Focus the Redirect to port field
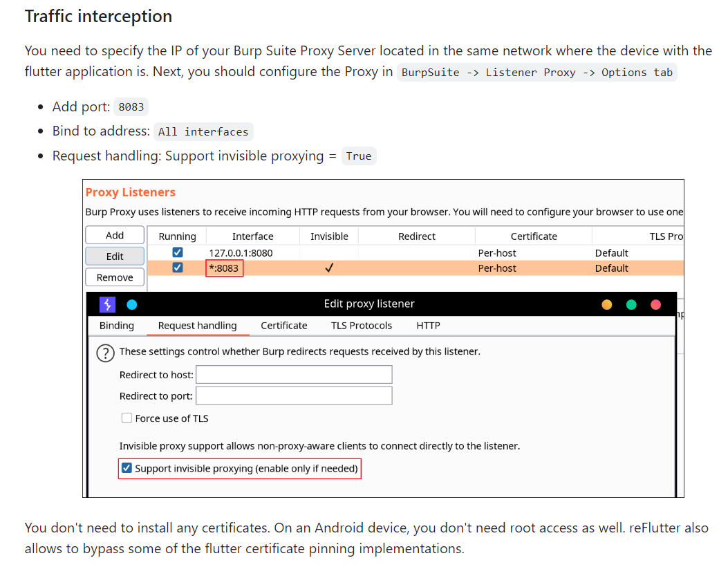Image resolution: width=728 pixels, height=576 pixels. [294, 396]
